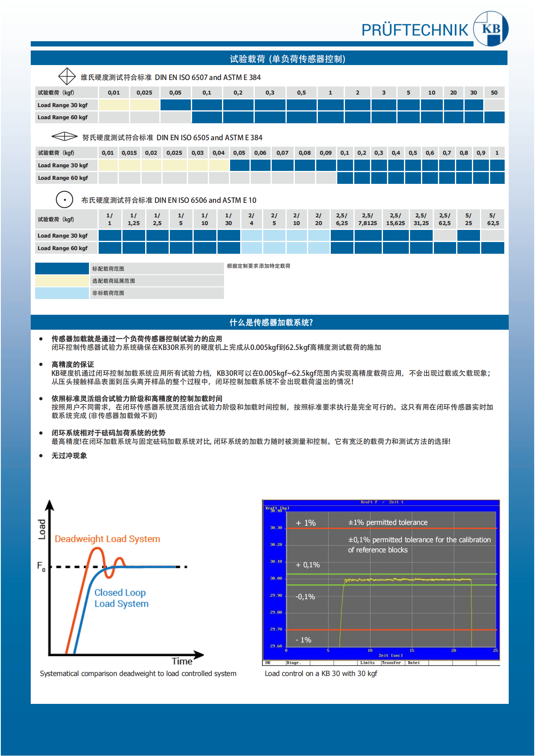This screenshot has height=756, width=535.
Task: Click the '2,5/ 31,25' Brinell column header
Action: pos(421,219)
